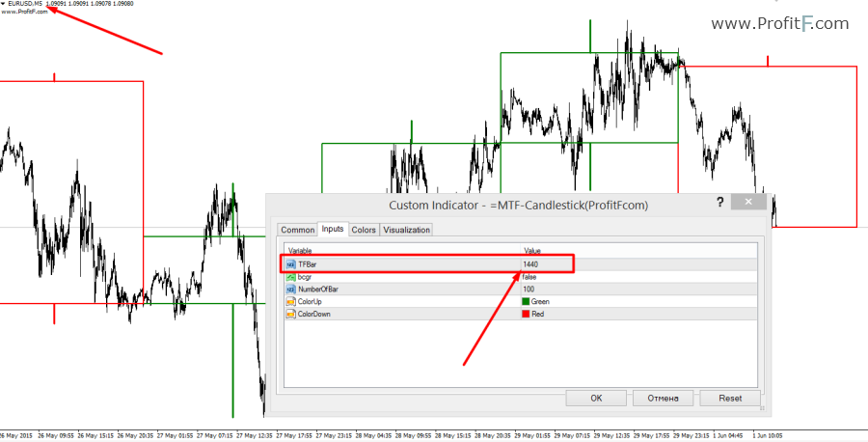The image size is (868, 442).
Task: Open the Inputs tab
Action: (x=333, y=229)
